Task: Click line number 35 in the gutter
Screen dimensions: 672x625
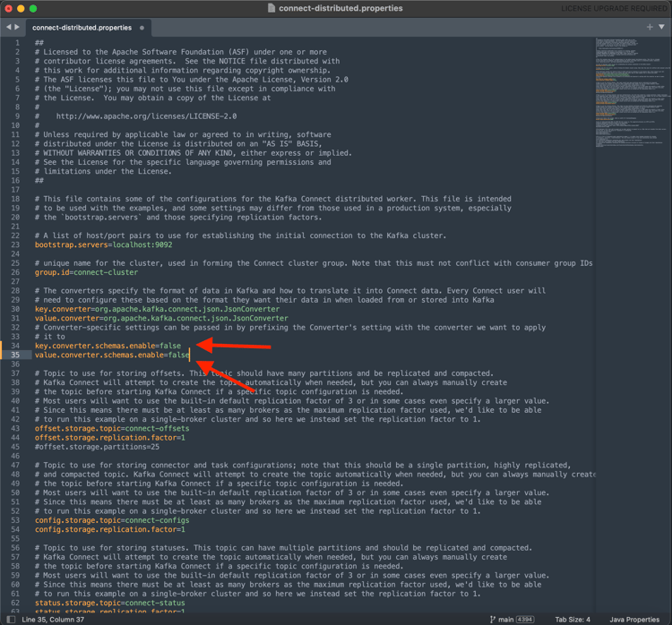Action: 15,355
